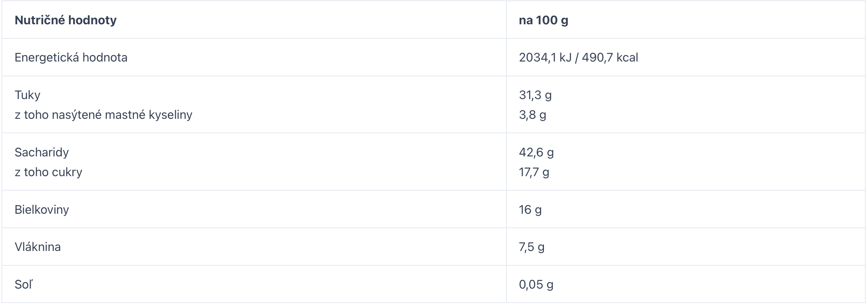Screen dimensions: 868x306
Task: Click the '42,6 g' carbohydrates value
Action: point(536,152)
